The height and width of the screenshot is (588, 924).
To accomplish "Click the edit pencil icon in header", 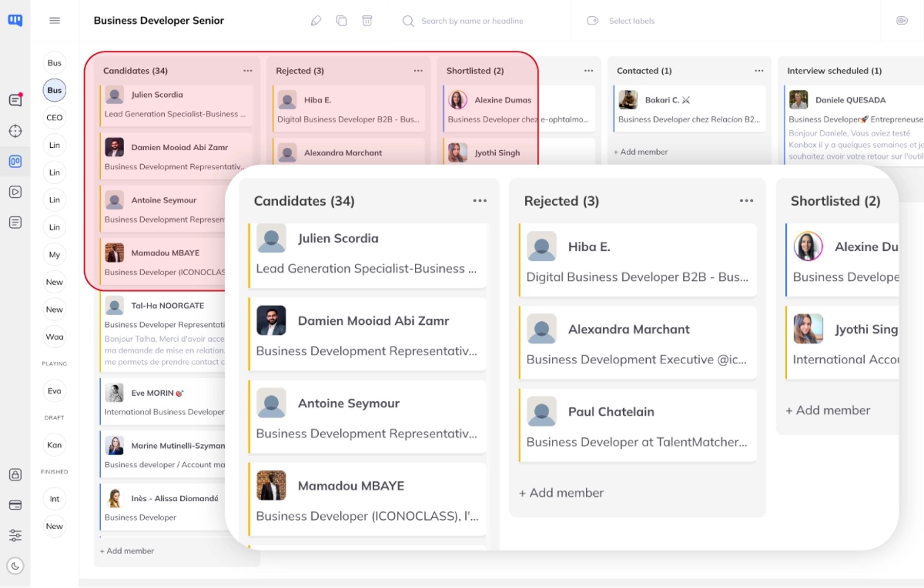I will 316,21.
